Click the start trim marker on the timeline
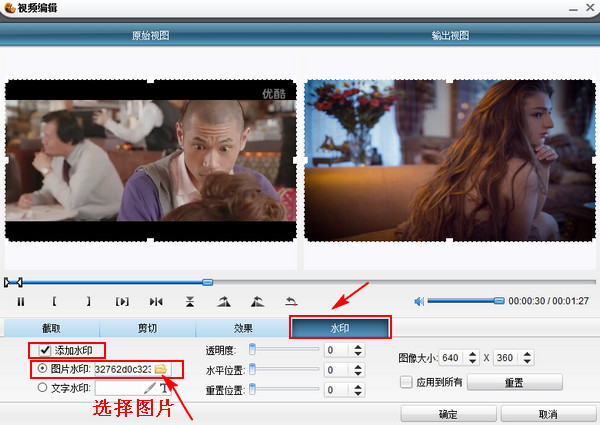Image resolution: width=600 pixels, height=425 pixels. [7, 282]
